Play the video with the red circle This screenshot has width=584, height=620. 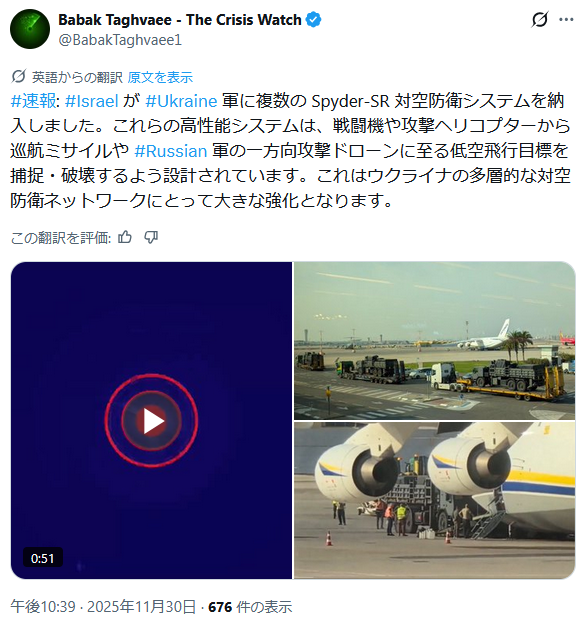151,421
